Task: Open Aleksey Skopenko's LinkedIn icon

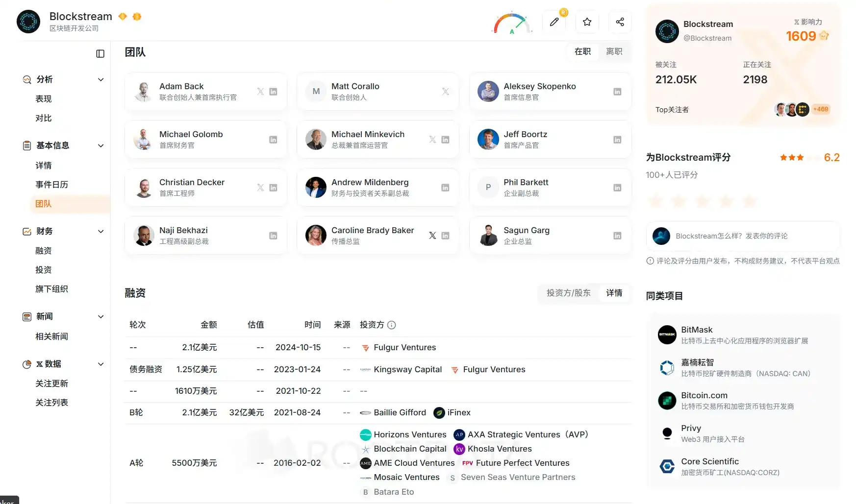Action: [x=618, y=92]
